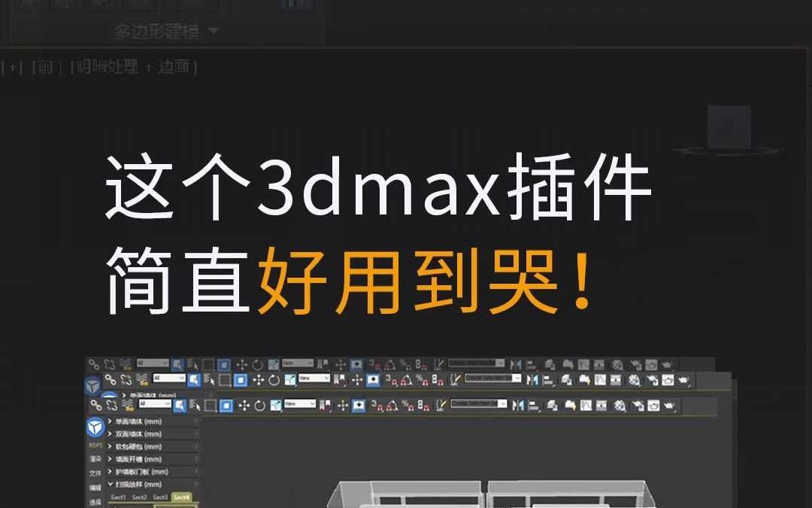This screenshot has width=812, height=508.
Task: Click the Mirror tool in front toolbar
Action: tap(518, 406)
